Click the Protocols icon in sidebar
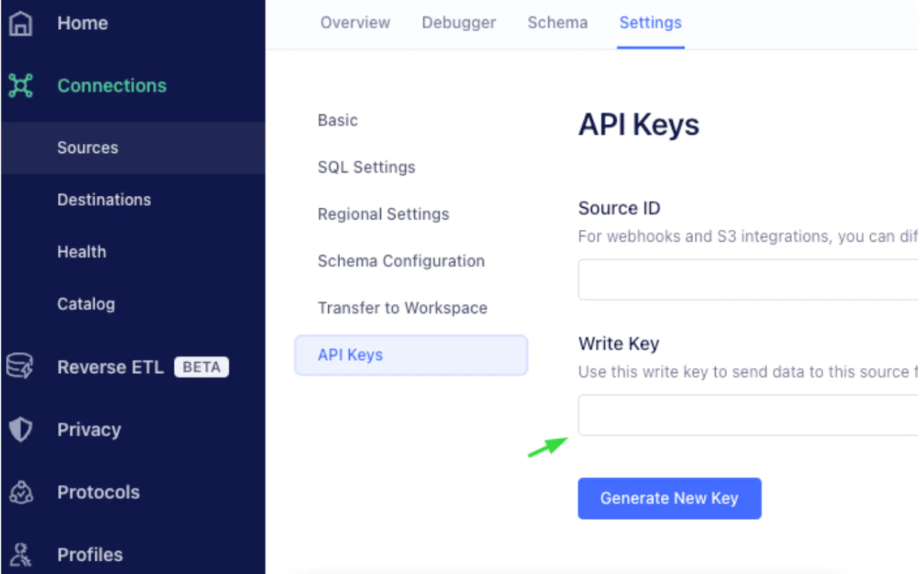This screenshot has height=574, width=924. coord(21,492)
